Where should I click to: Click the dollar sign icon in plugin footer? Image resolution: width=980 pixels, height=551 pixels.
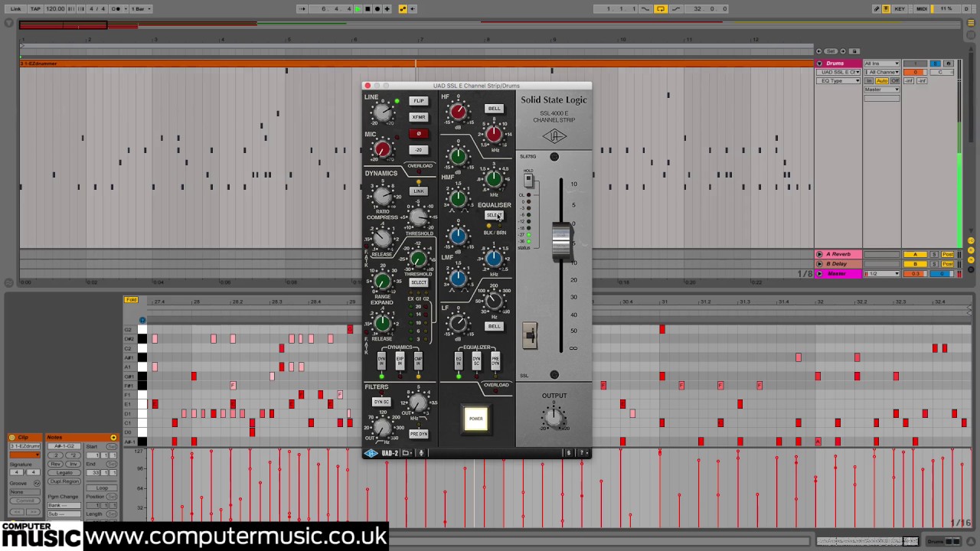[568, 453]
